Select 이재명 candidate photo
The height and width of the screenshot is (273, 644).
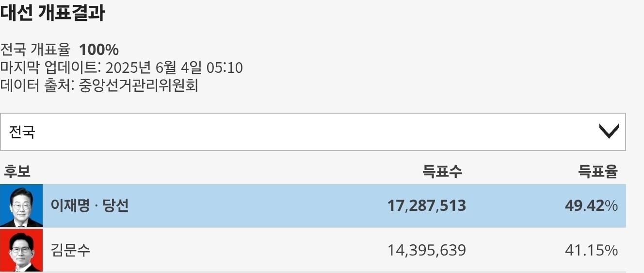pos(21,205)
